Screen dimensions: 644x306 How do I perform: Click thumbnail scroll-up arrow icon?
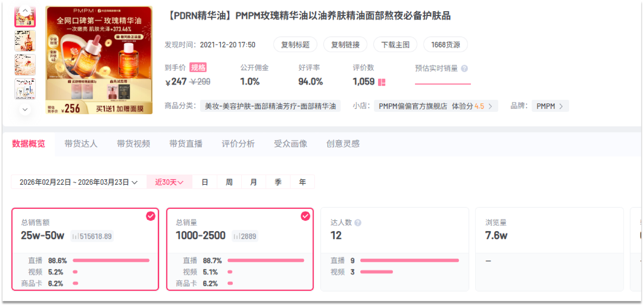click(25, 11)
